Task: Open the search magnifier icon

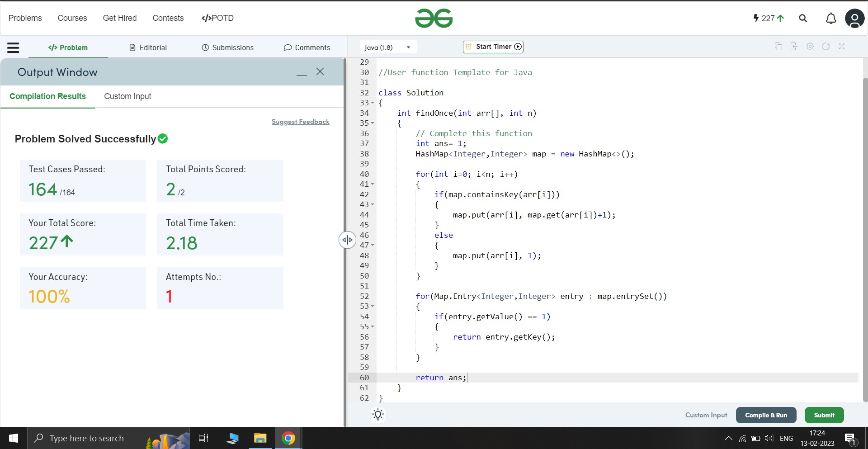Action: 803,18
